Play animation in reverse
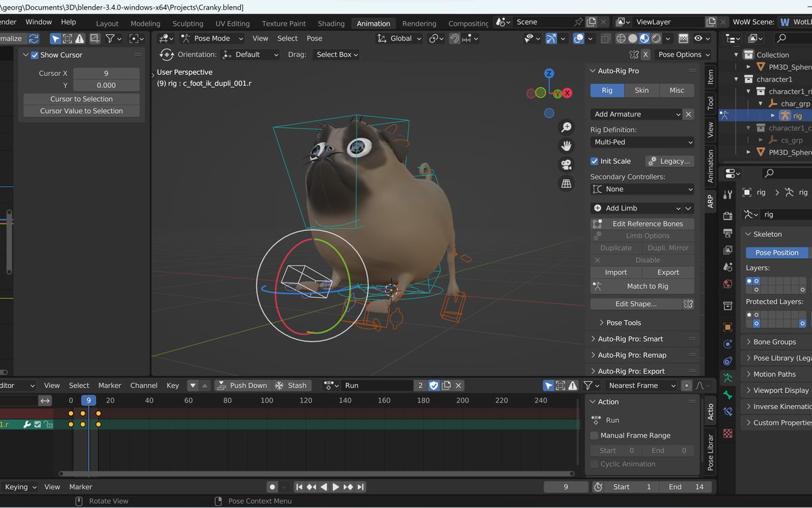Image resolution: width=812 pixels, height=508 pixels. click(323, 487)
